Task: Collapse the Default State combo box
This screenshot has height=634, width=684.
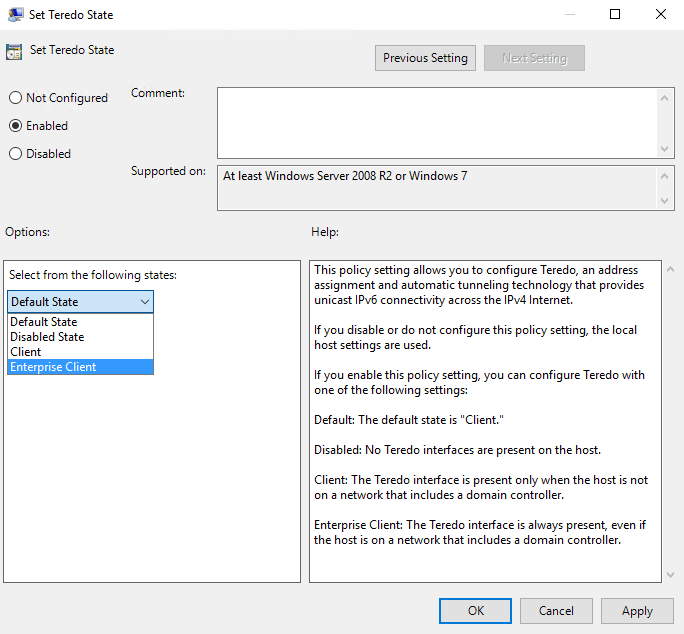Action: pyautogui.click(x=145, y=302)
